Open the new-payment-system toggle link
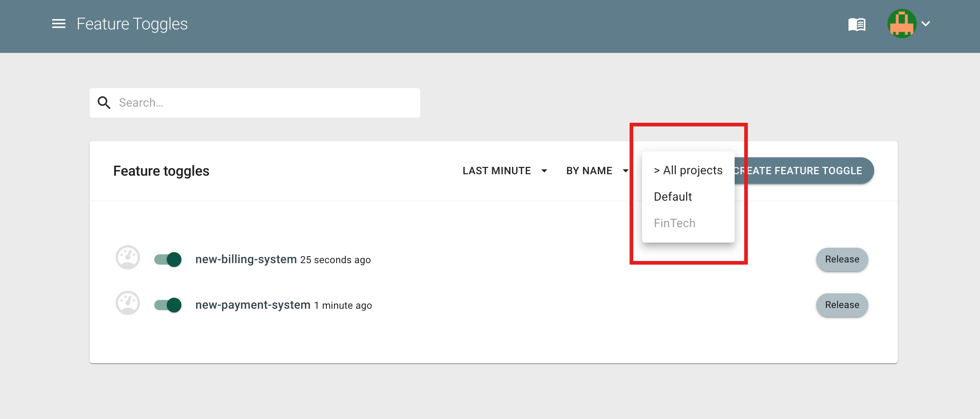 point(253,305)
